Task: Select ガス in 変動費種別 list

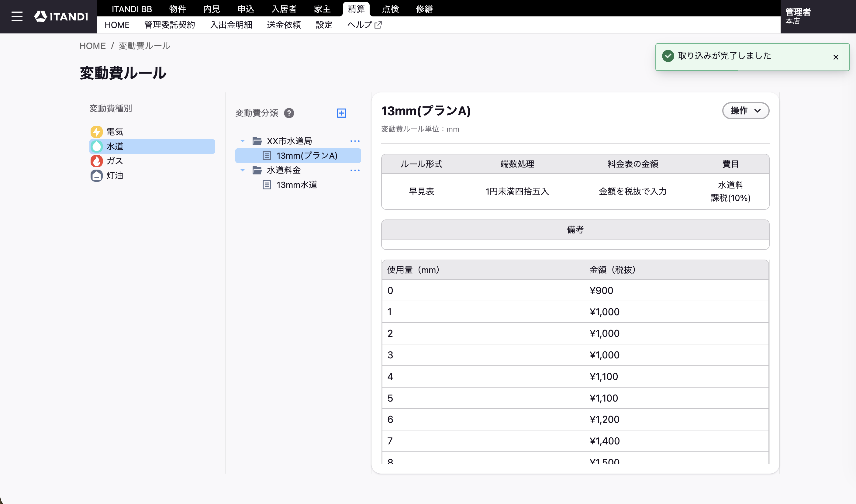Action: click(152, 161)
